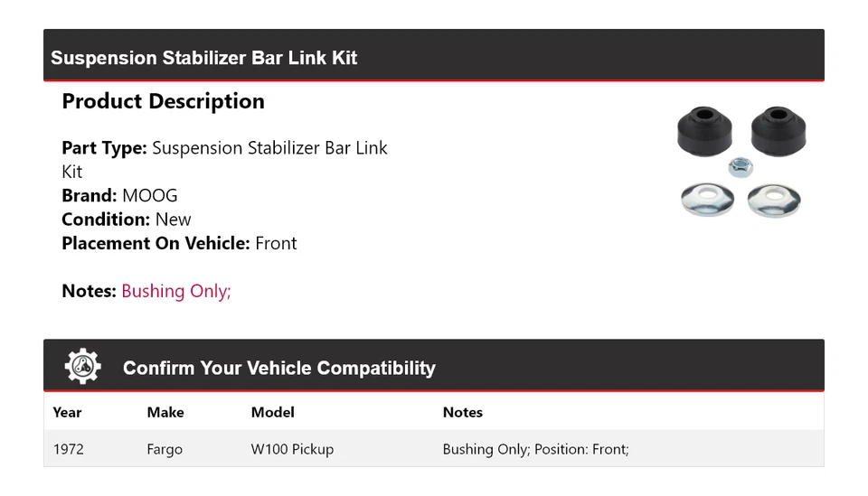Click the Year column header
Image resolution: width=868 pixels, height=496 pixels.
(x=67, y=412)
